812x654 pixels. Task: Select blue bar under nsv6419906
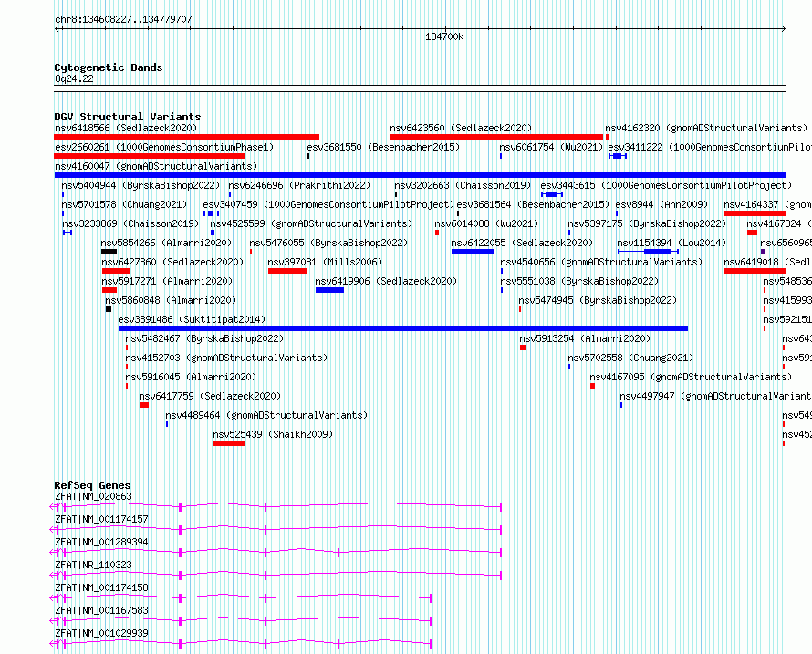pos(330,290)
